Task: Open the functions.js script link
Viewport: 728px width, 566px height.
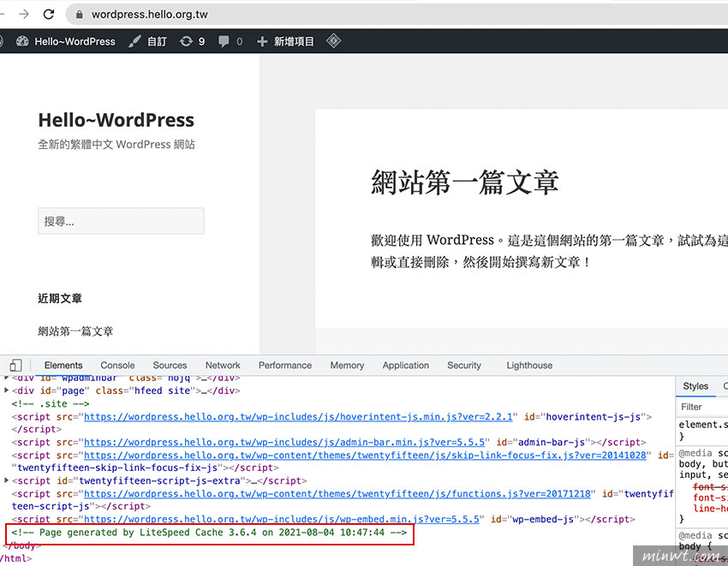Action: pyautogui.click(x=337, y=493)
